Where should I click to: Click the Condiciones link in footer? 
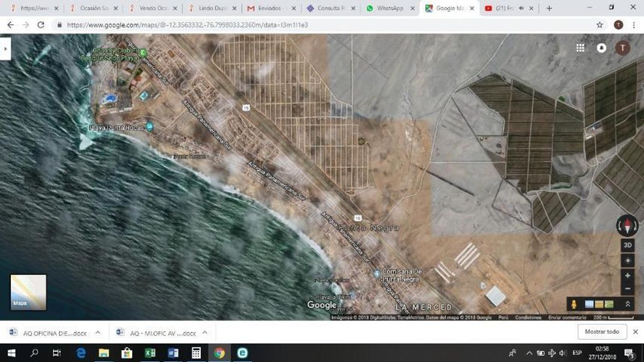(528, 317)
